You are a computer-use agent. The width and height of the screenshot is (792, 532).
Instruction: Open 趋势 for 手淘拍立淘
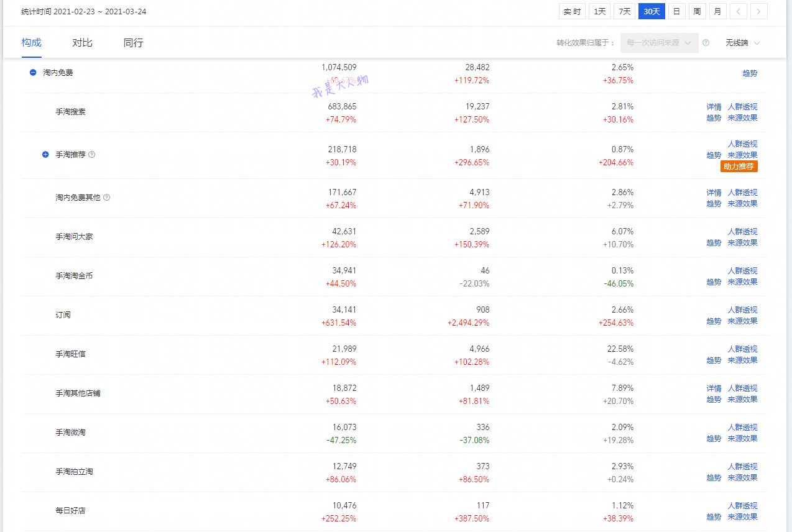tap(714, 478)
